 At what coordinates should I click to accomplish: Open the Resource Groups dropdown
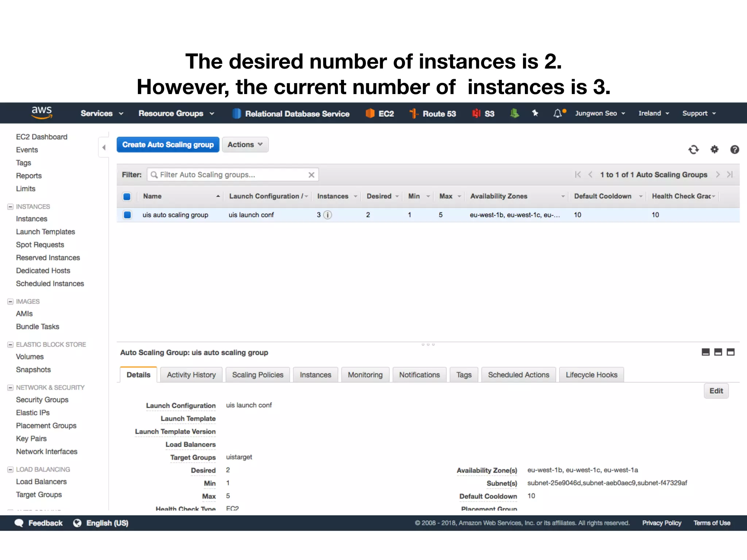coord(176,113)
